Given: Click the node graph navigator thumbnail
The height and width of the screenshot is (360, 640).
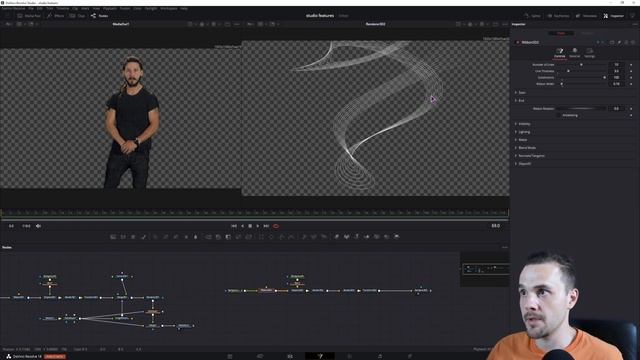Looking at the screenshot, I should pyautogui.click(x=485, y=269).
